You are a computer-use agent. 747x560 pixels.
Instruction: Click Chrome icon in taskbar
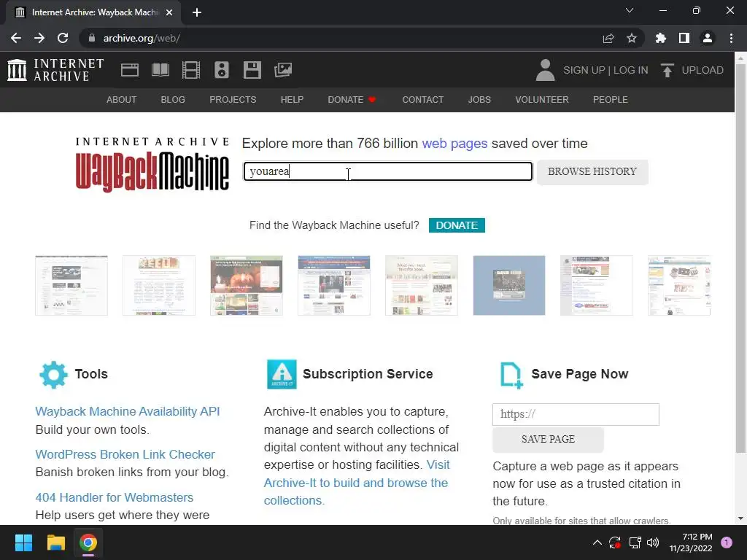pyautogui.click(x=88, y=542)
